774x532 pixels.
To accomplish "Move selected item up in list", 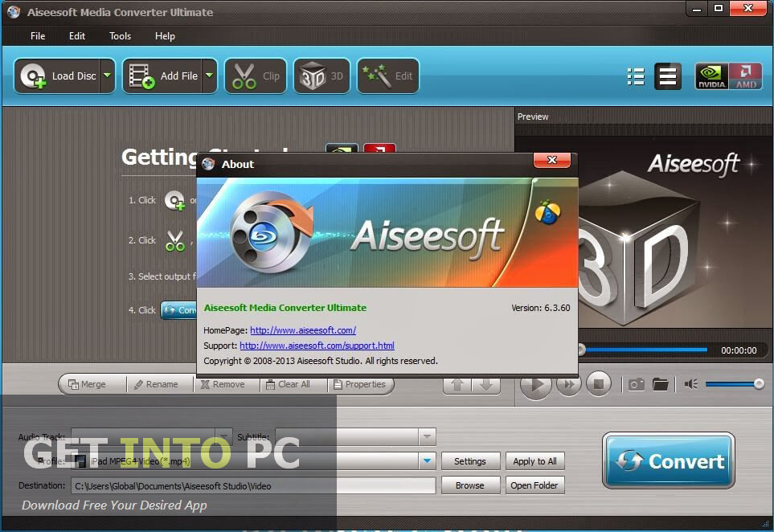I will (457, 385).
